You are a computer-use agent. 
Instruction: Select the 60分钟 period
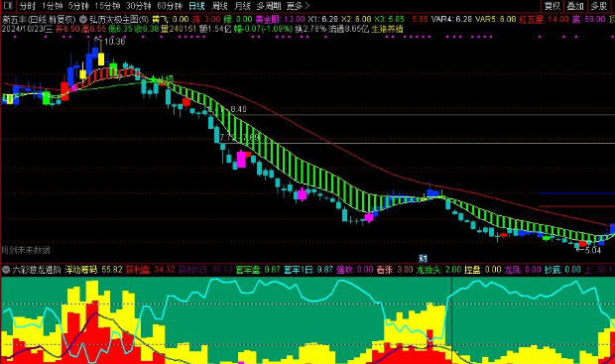point(170,6)
